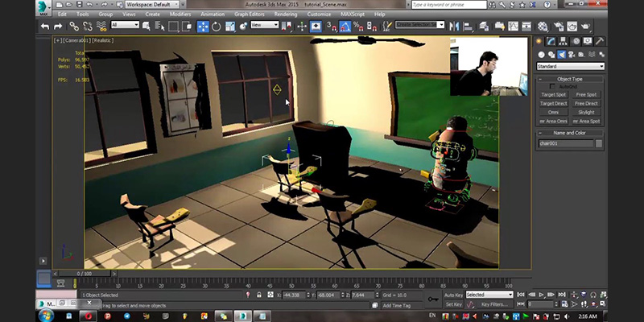644x322 pixels.
Task: Click the Skylight button
Action: click(x=587, y=113)
